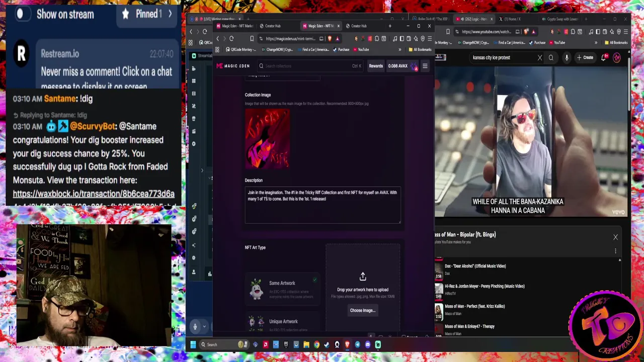Open extensions puzzle icon in Magic Eden window
The image size is (644, 362).
coord(377,39)
